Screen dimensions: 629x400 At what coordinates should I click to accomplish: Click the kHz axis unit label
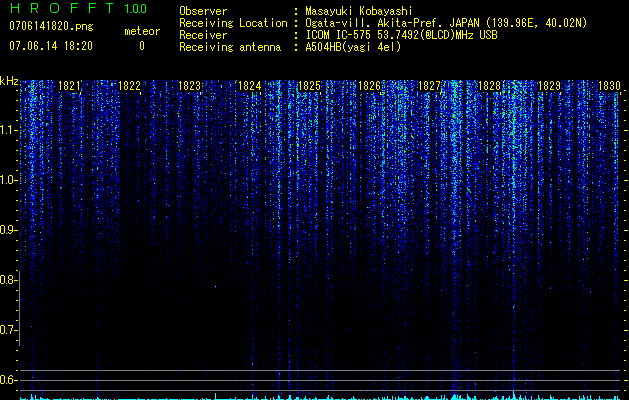click(x=9, y=81)
